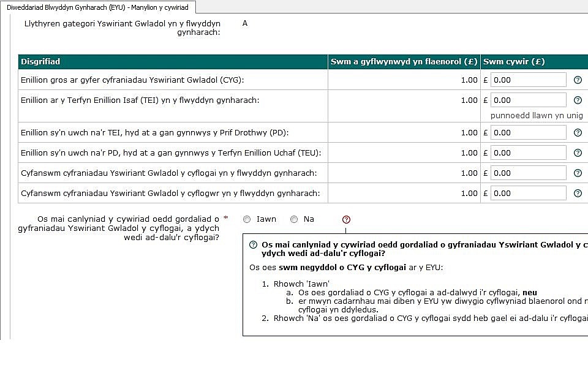Open help for cyfraniadau y cyflogai row
The image size is (588, 392).
pos(578,173)
